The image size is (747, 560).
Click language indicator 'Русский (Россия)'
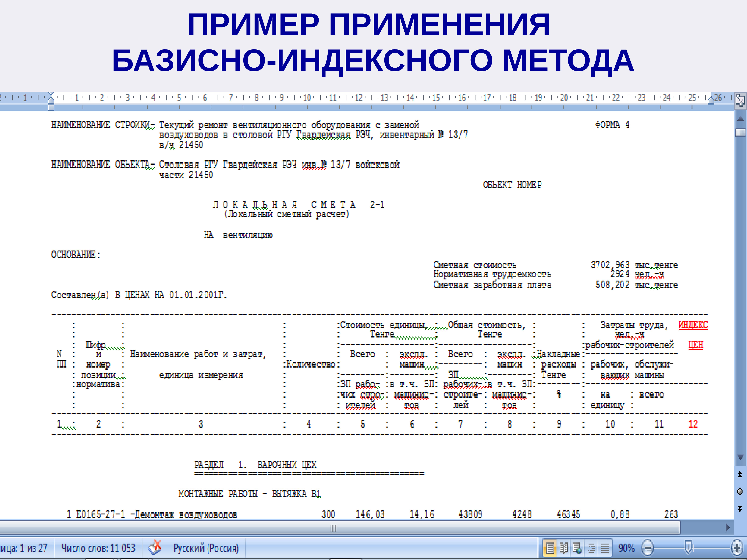[206, 548]
